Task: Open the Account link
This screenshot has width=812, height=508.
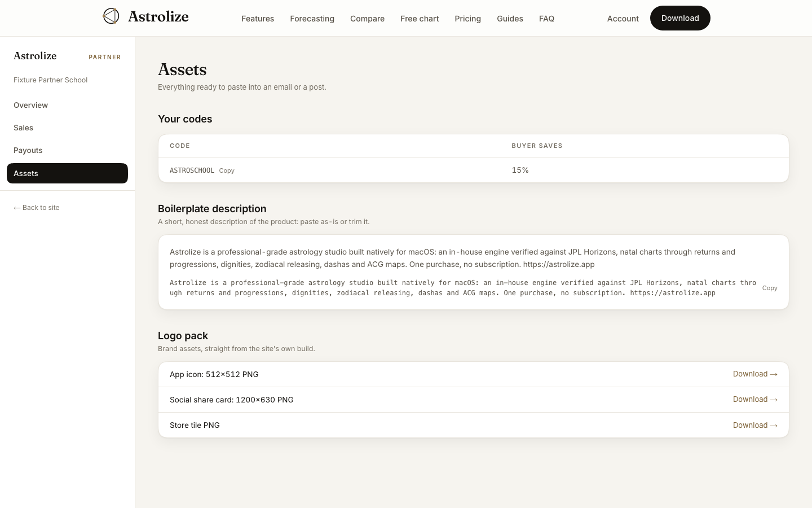Action: [x=623, y=19]
